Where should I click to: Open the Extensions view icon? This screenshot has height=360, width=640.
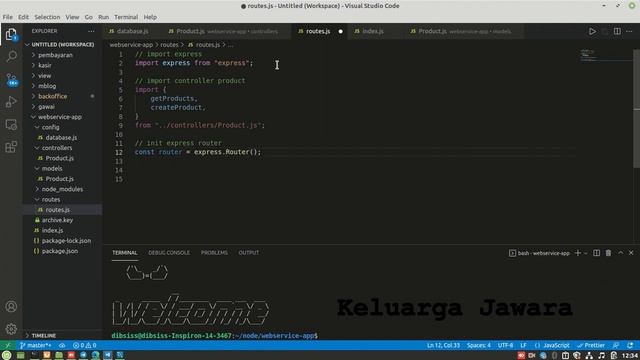pyautogui.click(x=11, y=147)
